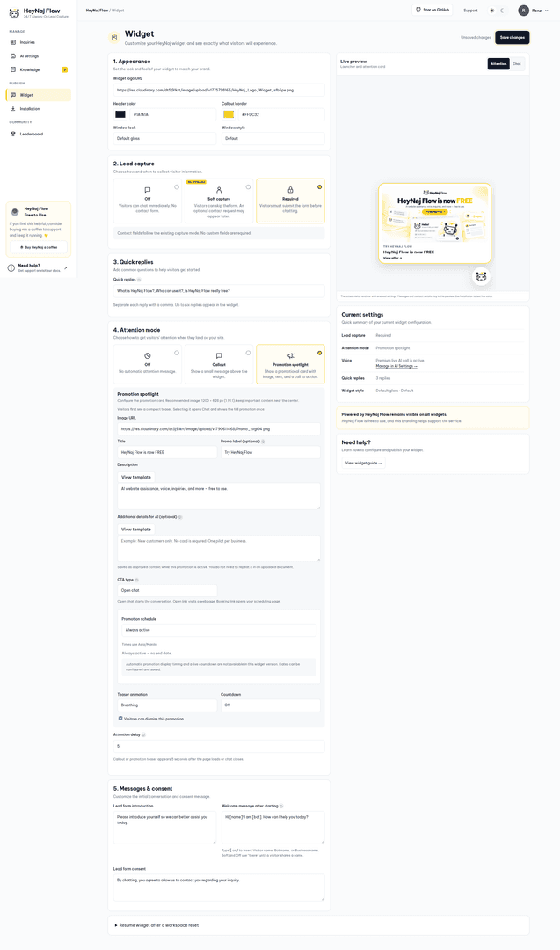The image size is (560, 950).
Task: Open the Window look dropdown
Action: [164, 139]
